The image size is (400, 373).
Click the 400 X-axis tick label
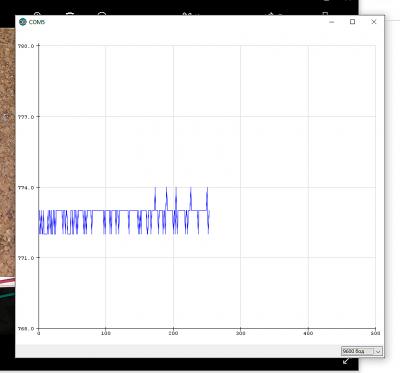point(308,333)
